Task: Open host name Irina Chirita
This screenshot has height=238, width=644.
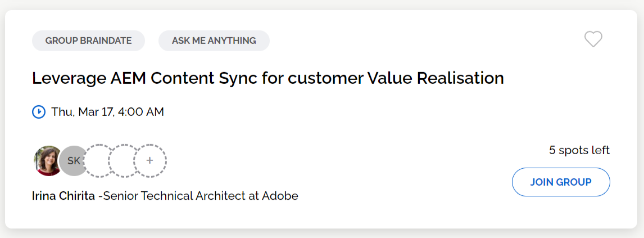Action: coord(64,196)
